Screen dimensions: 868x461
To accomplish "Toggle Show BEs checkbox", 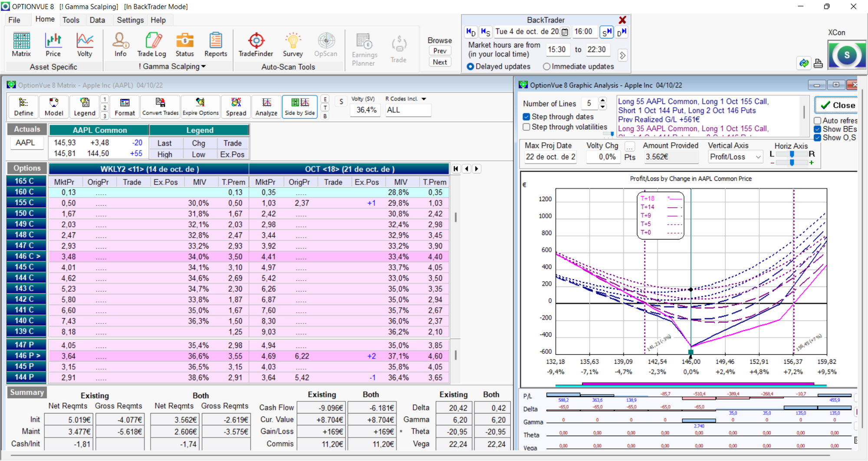I will click(818, 129).
